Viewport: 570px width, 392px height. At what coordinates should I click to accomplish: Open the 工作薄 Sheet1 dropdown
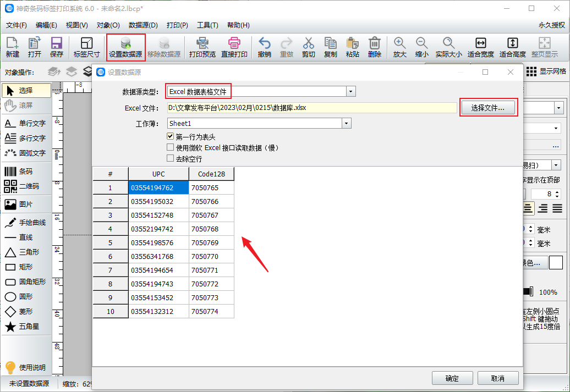tap(346, 124)
